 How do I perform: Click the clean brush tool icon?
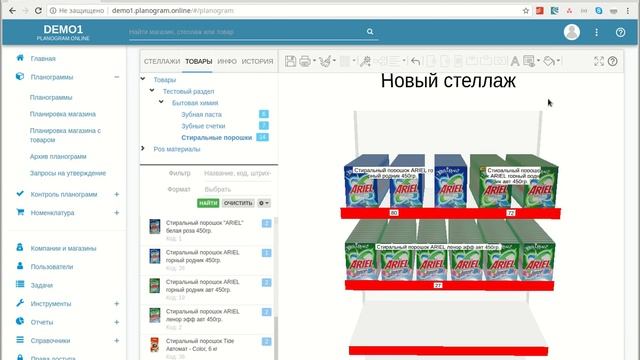(x=325, y=61)
